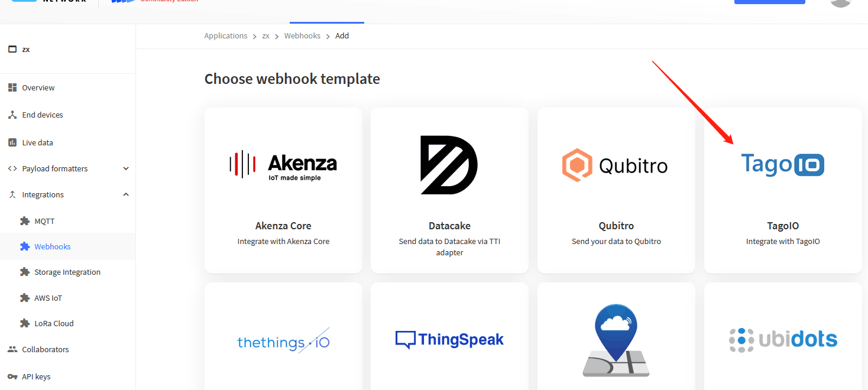The width and height of the screenshot is (868, 390).
Task: Click the End devices icon in sidebar
Action: tap(12, 115)
